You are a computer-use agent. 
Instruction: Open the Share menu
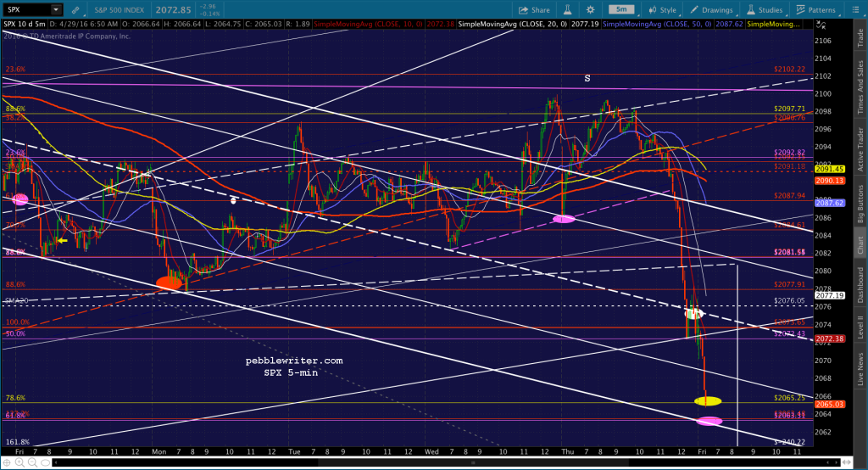pyautogui.click(x=534, y=10)
